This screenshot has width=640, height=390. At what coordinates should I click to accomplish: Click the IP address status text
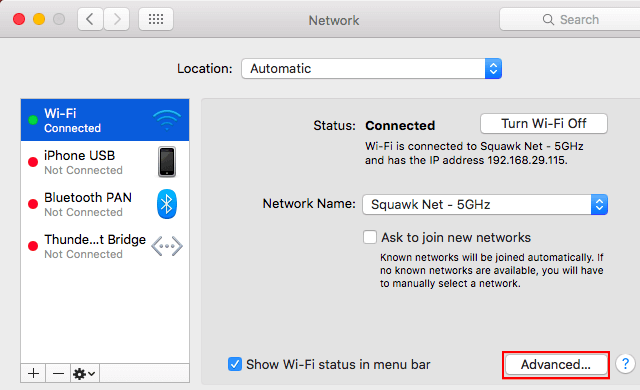[x=474, y=153]
